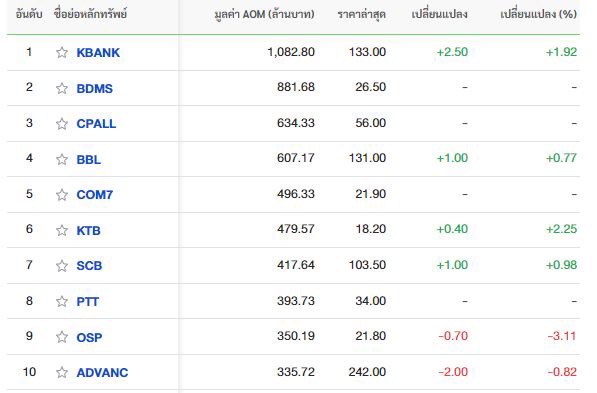597x393 pixels.
Task: Sort by อันดับ column header
Action: (29, 14)
